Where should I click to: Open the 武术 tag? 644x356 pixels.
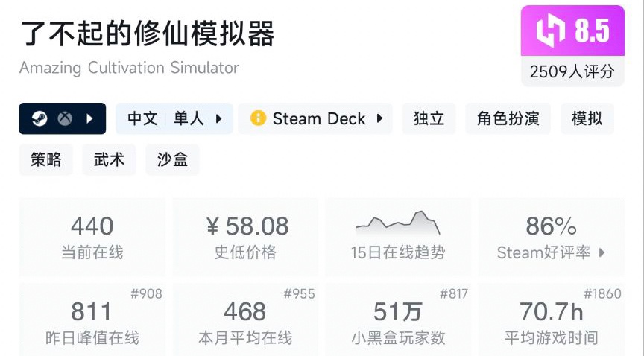tap(109, 159)
